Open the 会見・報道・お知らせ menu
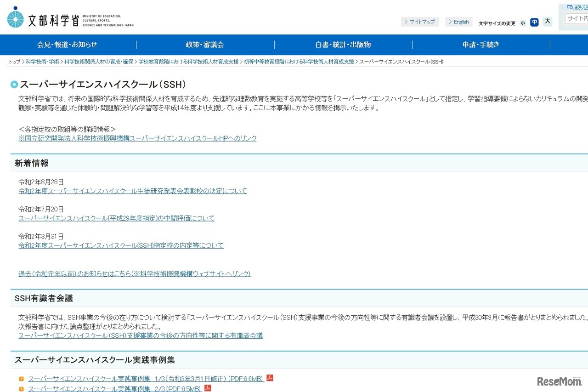This screenshot has width=588, height=392. tap(67, 45)
